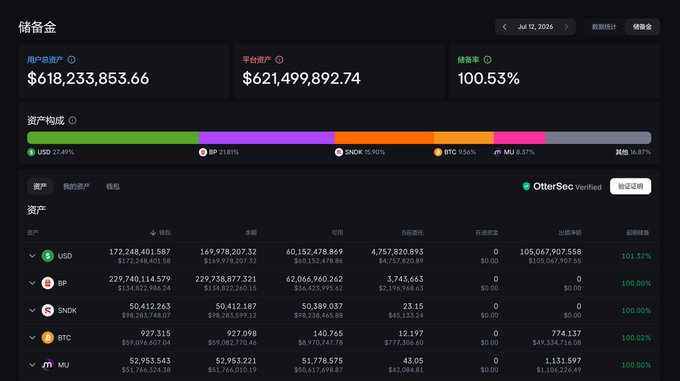
Task: Select the orange SNDK segment of composition bar
Action: 384,138
